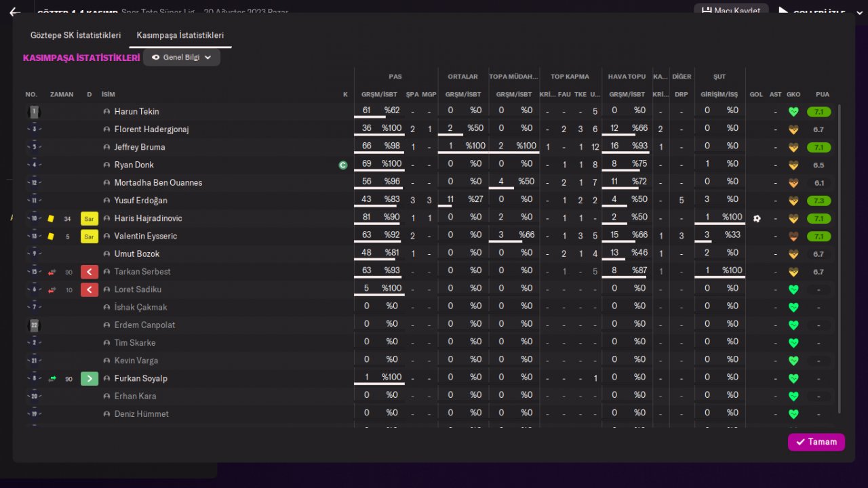Click substitution arrows icon in Loret Sadiku's row

[51, 289]
